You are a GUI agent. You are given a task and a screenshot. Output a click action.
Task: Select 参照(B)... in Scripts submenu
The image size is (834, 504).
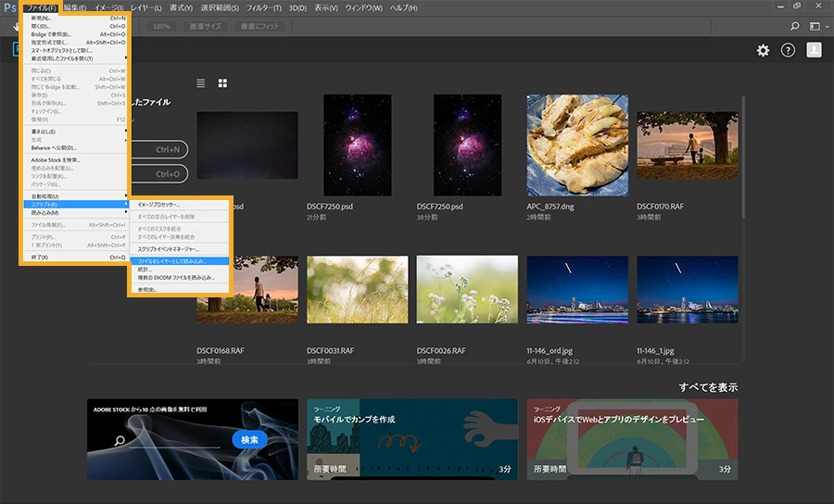pyautogui.click(x=179, y=290)
